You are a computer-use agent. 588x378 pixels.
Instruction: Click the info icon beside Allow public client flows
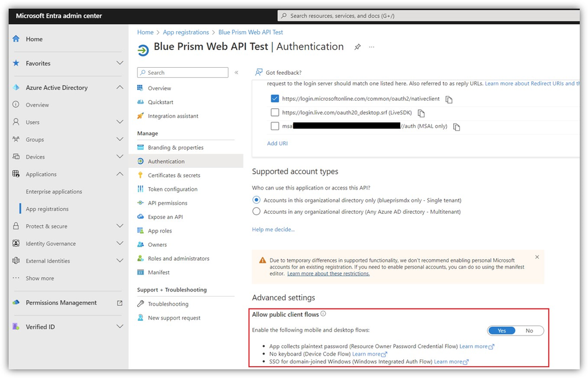pyautogui.click(x=323, y=314)
